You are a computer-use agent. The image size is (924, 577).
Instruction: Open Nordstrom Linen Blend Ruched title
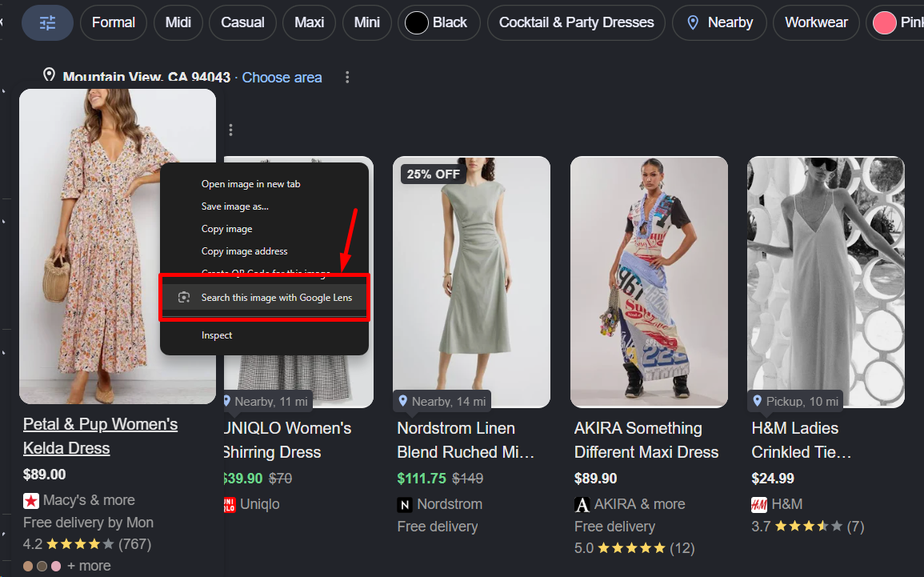coord(466,440)
